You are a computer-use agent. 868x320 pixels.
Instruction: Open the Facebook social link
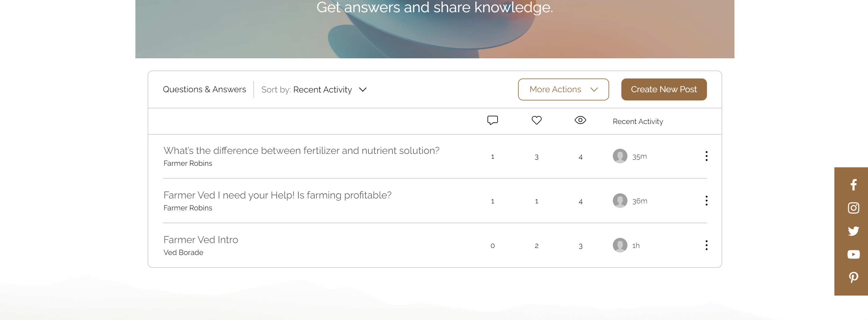point(853,185)
